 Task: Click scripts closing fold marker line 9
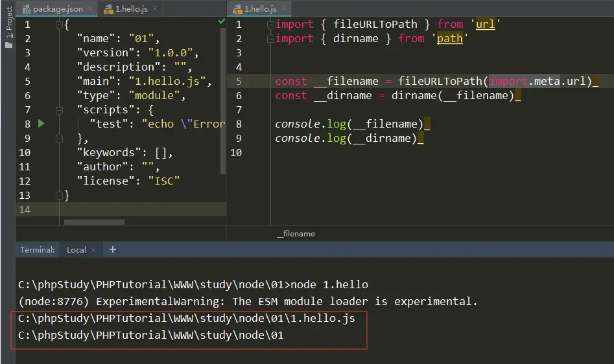[59, 139]
